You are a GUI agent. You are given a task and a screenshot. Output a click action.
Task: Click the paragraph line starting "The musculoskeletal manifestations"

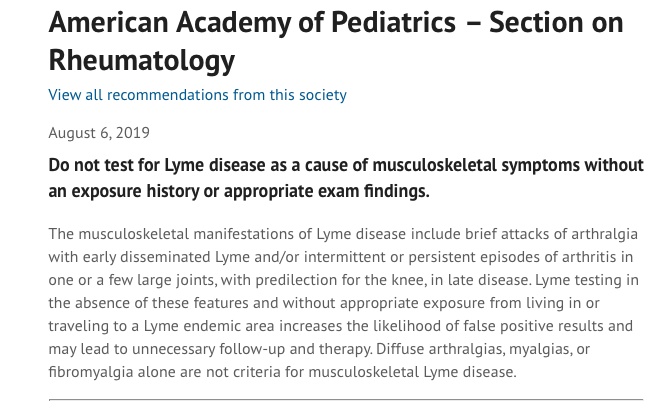(x=343, y=234)
